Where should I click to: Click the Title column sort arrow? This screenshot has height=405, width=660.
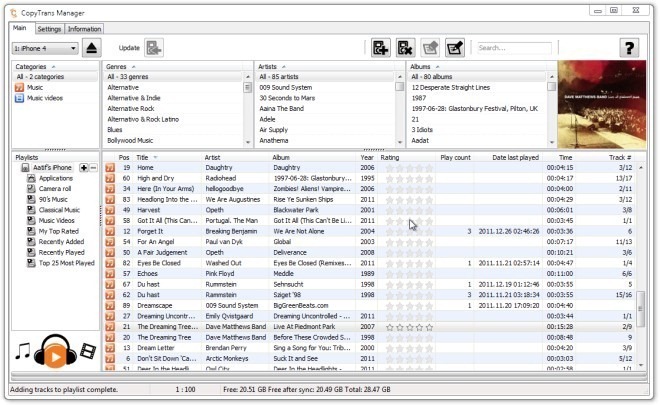[155, 157]
